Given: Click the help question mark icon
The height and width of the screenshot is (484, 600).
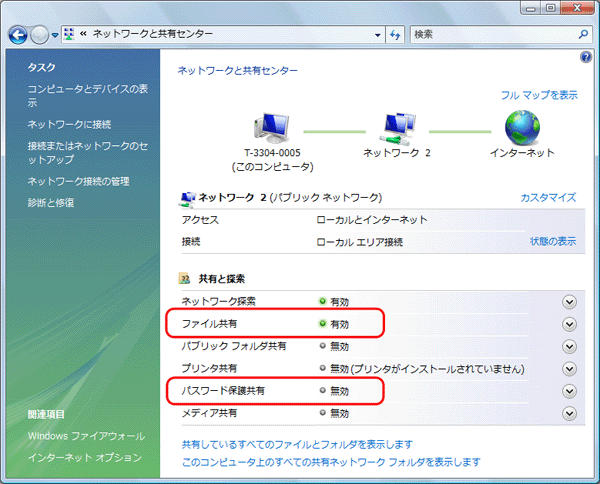Looking at the screenshot, I should point(586,58).
